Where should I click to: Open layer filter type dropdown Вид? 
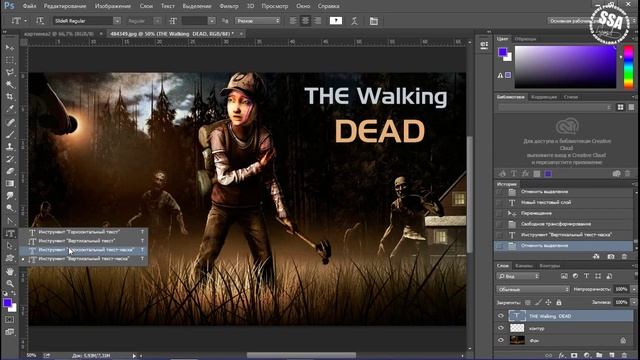click(518, 276)
